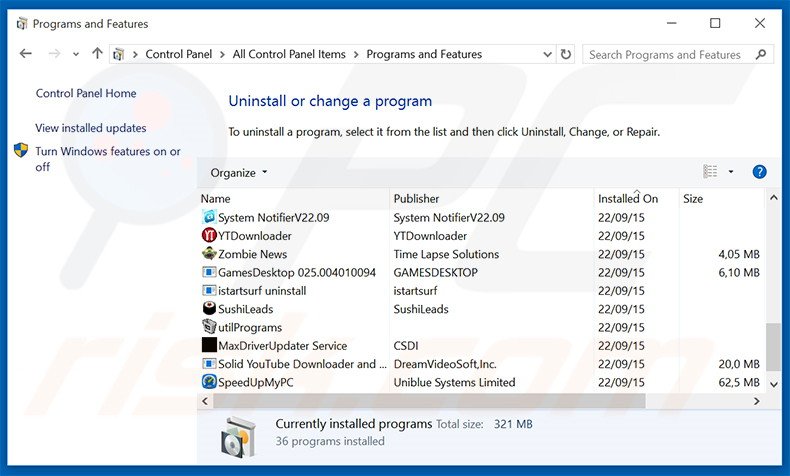This screenshot has width=790, height=476.
Task: Open Control Panel Home link
Action: tap(86, 93)
